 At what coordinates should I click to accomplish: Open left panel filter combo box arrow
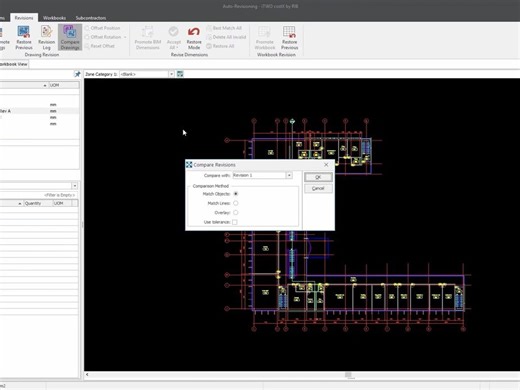[x=75, y=186]
